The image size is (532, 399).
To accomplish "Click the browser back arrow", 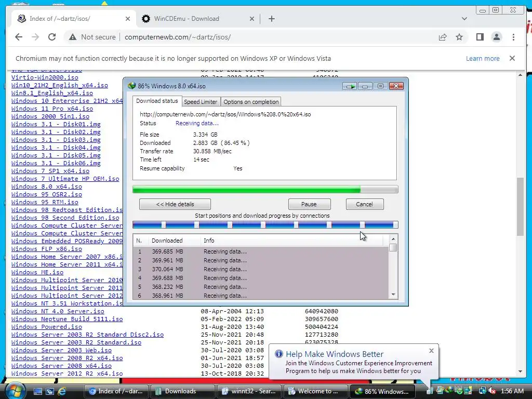I will [19, 37].
